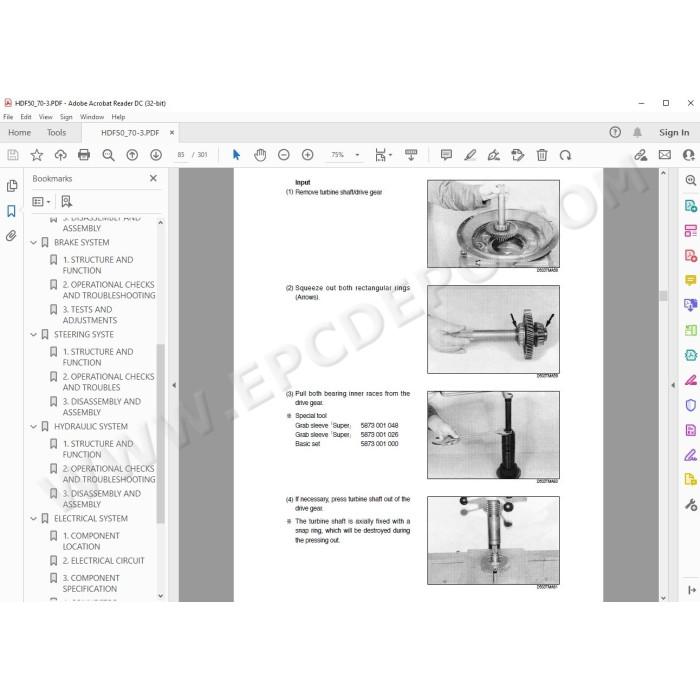Open More Tools wrench icon in right pane

[x=690, y=504]
